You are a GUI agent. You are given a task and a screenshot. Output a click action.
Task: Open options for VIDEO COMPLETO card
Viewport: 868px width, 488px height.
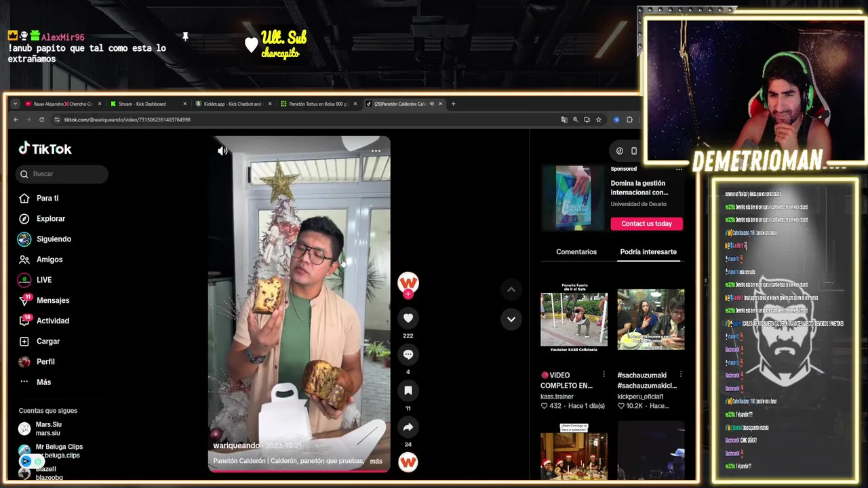604,374
